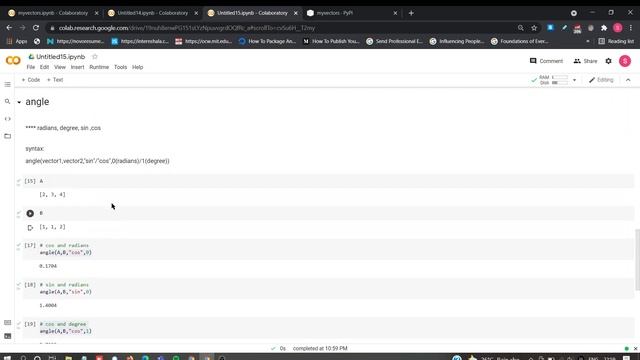
Task: Open the code snippets sidebar icon
Action: tap(7, 119)
